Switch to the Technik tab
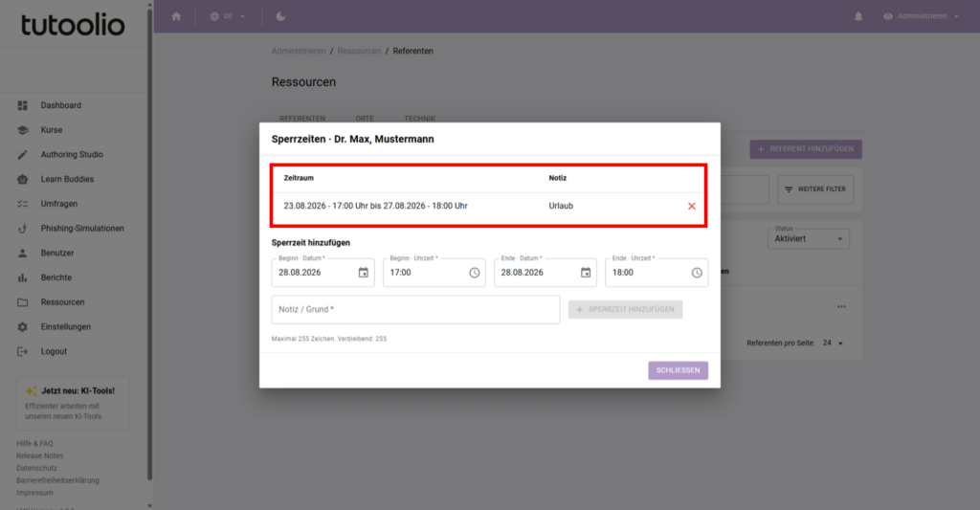 coord(419,118)
